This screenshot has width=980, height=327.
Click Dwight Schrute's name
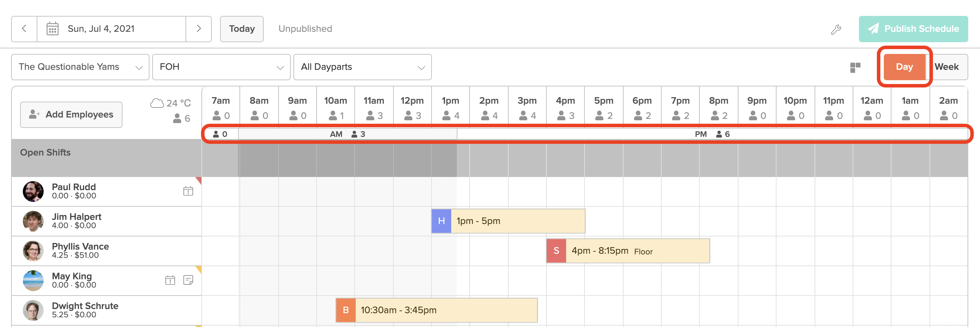click(x=85, y=306)
